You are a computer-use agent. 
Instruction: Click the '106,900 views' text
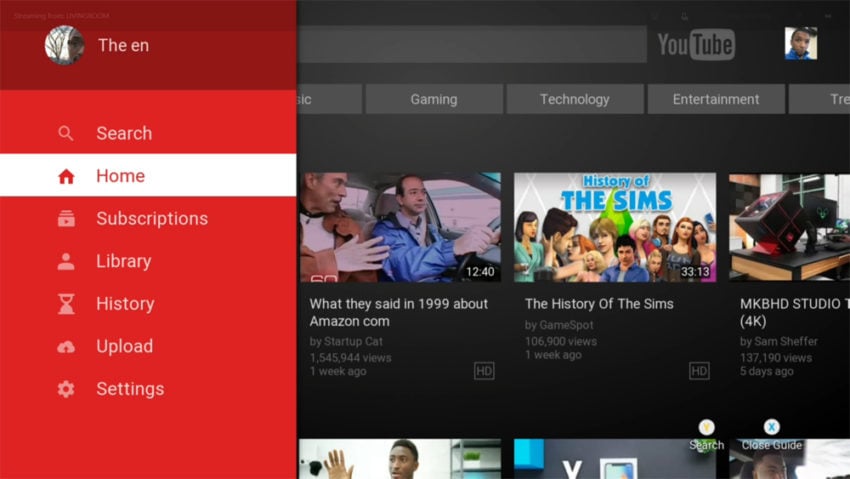(561, 341)
